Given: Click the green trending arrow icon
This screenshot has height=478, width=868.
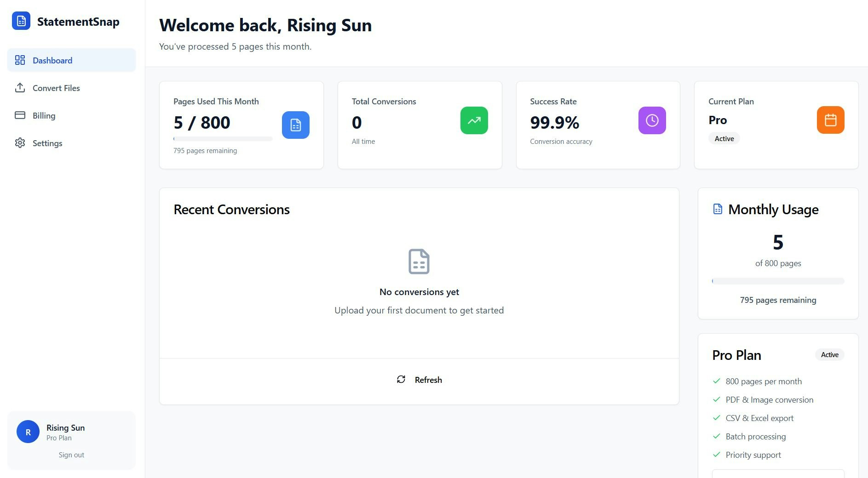Looking at the screenshot, I should 474,120.
